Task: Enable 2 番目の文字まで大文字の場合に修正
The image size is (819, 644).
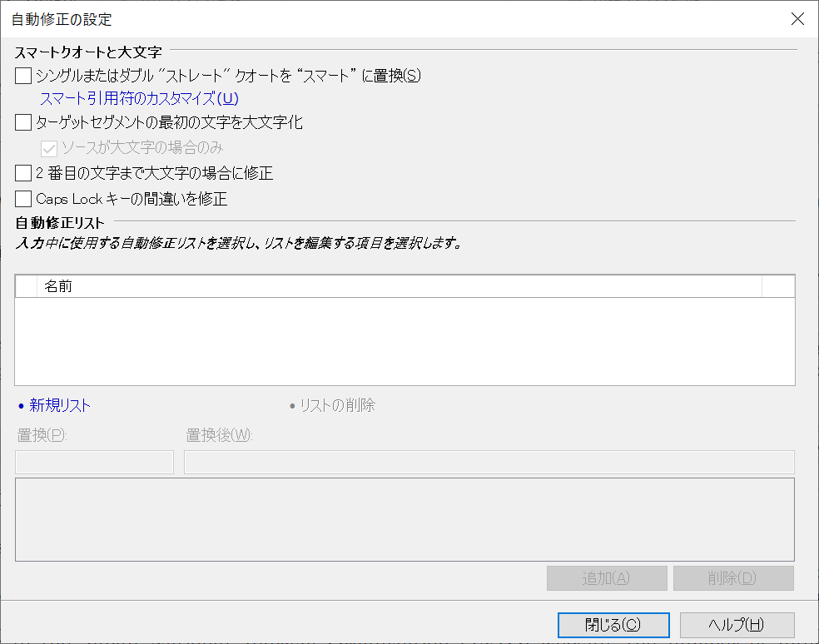Action: (x=23, y=174)
